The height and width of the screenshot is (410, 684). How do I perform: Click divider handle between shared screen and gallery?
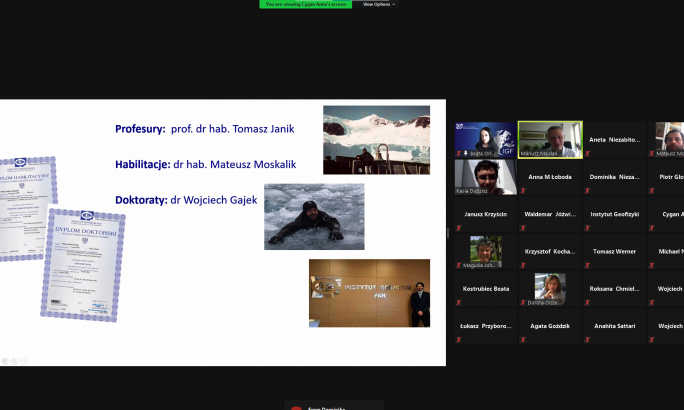(x=448, y=233)
